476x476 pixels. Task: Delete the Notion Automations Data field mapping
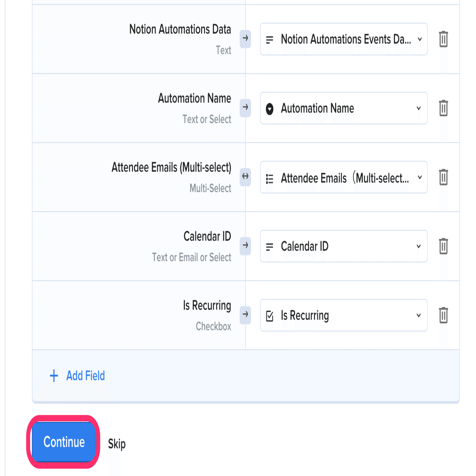(x=443, y=39)
